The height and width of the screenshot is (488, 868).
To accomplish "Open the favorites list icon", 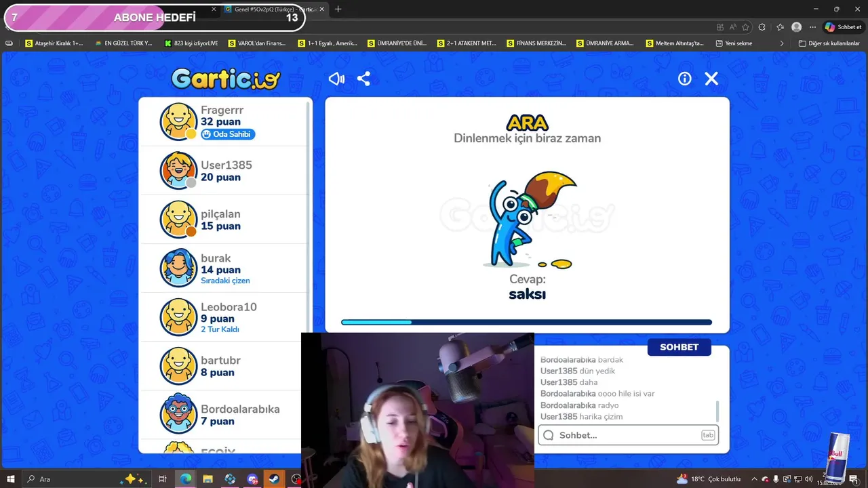I will pos(780,27).
